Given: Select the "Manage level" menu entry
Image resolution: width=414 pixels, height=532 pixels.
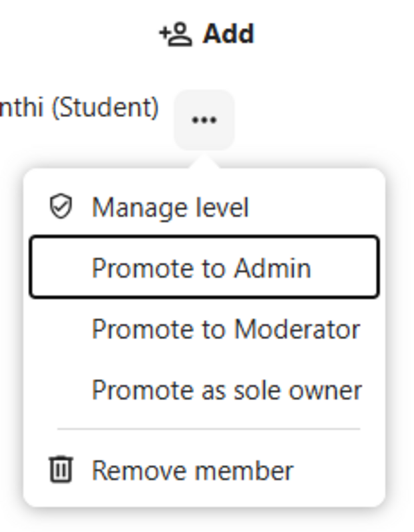Looking at the screenshot, I should (x=170, y=207).
